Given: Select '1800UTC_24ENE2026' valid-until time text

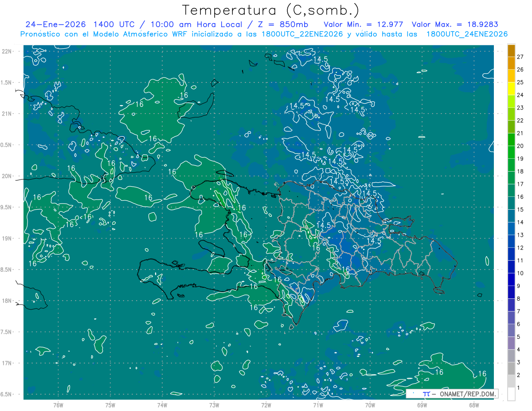Looking at the screenshot, I should (x=467, y=34).
